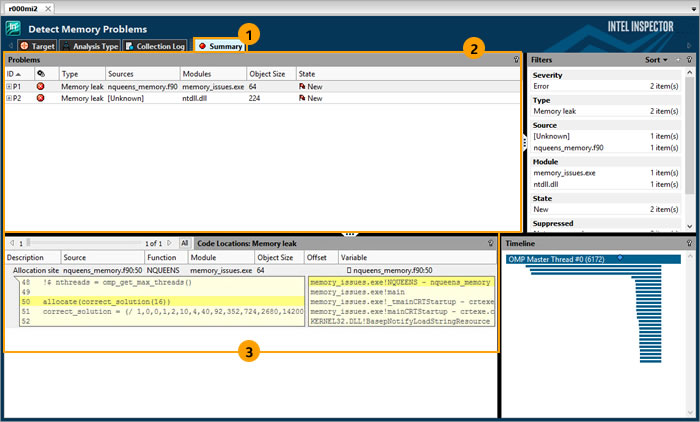Viewport: 700px width, 422px height.
Task: Expand problem P2 tree row
Action: (9, 98)
